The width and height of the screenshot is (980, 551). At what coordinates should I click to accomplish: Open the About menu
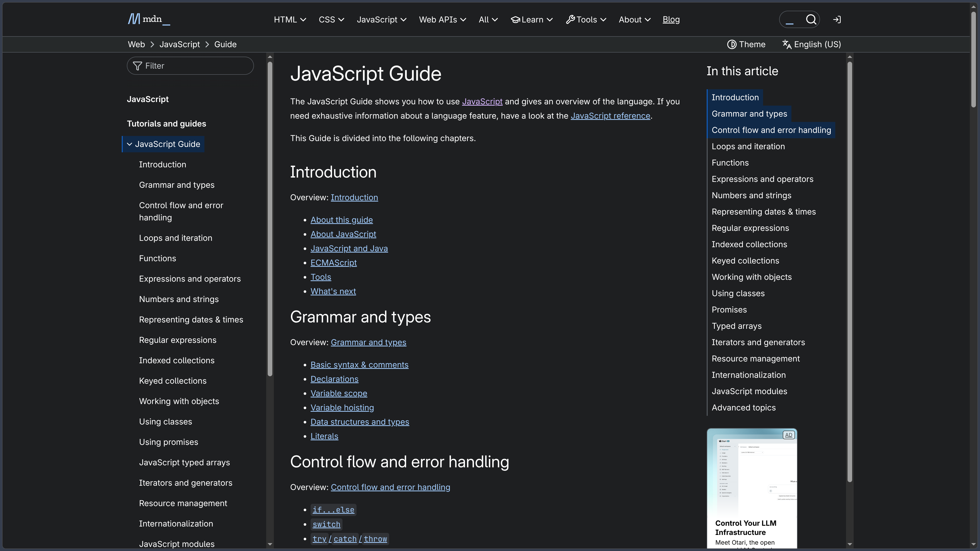pos(634,19)
